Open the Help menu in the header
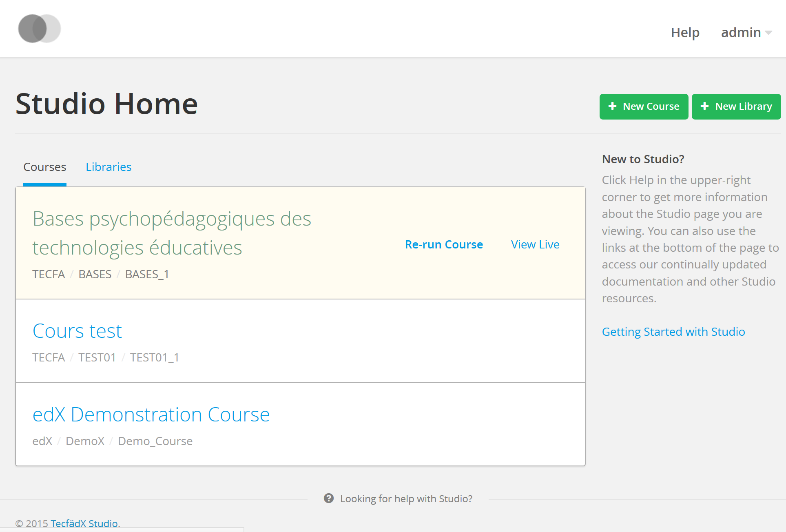 [x=685, y=33]
